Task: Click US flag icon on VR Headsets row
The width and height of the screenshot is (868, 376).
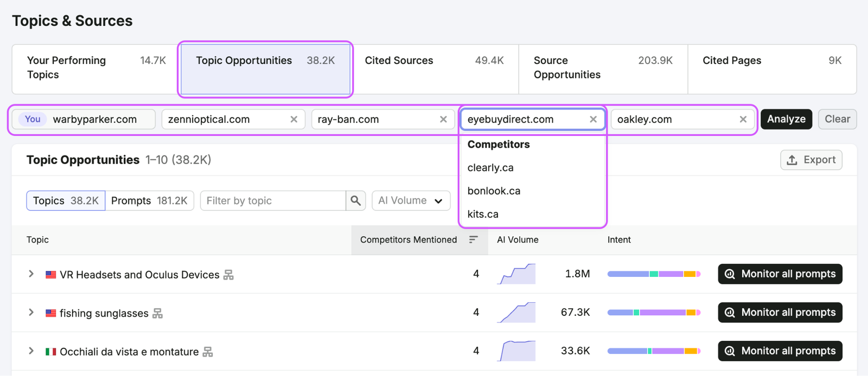Action: pyautogui.click(x=50, y=275)
